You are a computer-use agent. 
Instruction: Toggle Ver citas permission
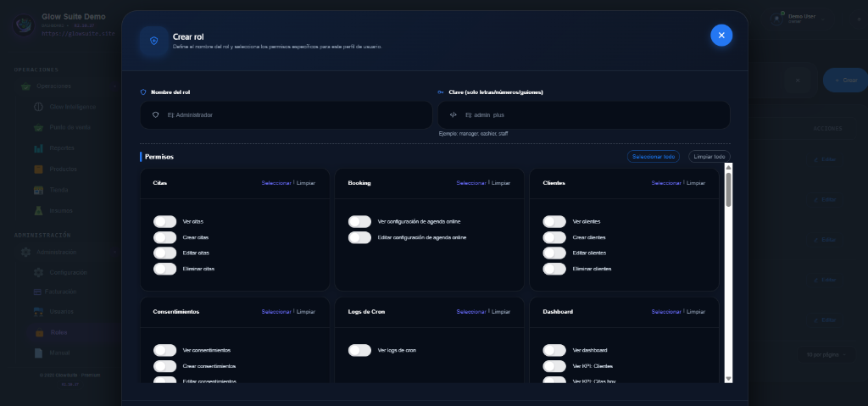point(165,221)
